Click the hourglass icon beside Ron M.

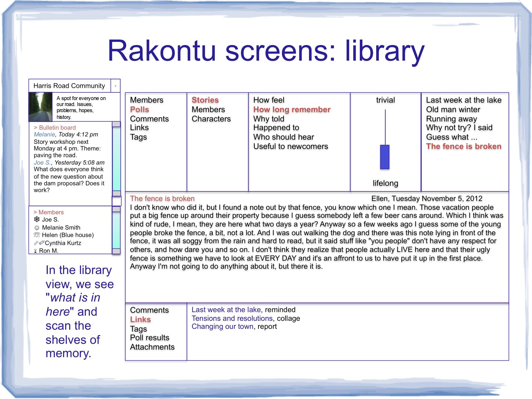point(35,251)
